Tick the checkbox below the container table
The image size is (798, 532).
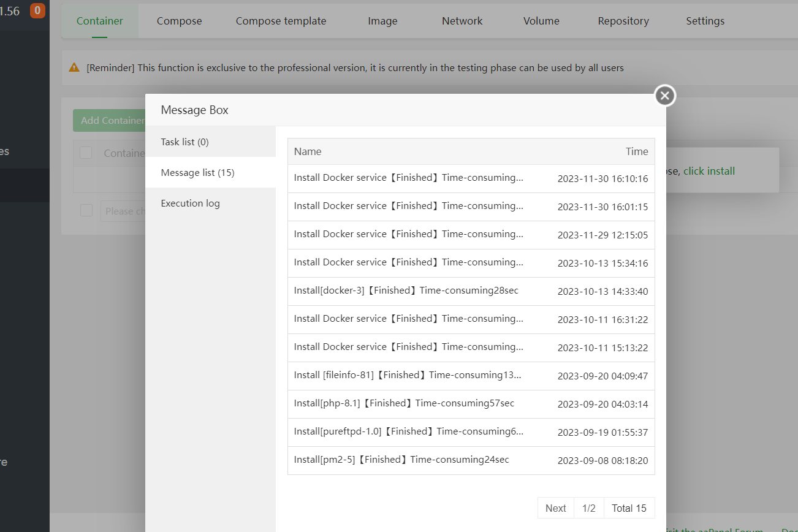[x=86, y=211]
